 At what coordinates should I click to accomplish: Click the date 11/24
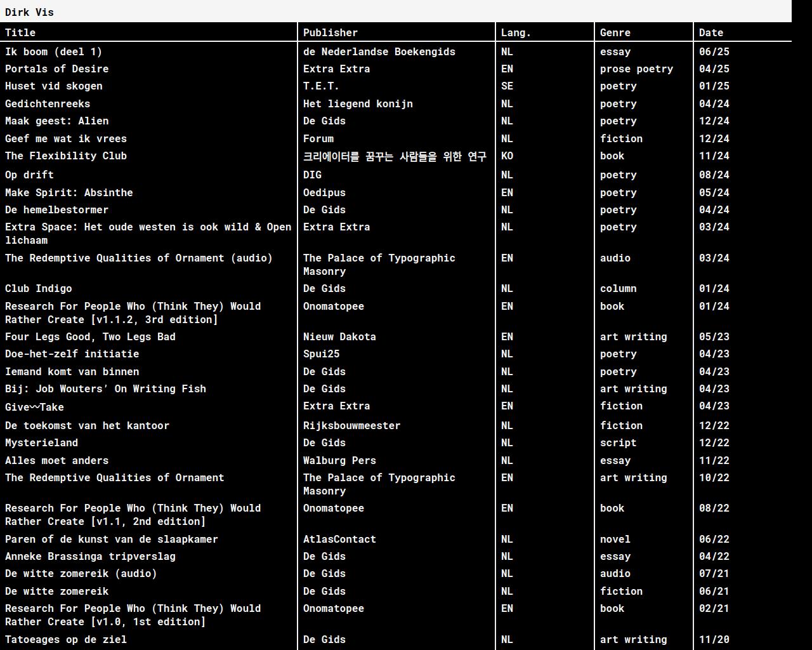(x=714, y=156)
